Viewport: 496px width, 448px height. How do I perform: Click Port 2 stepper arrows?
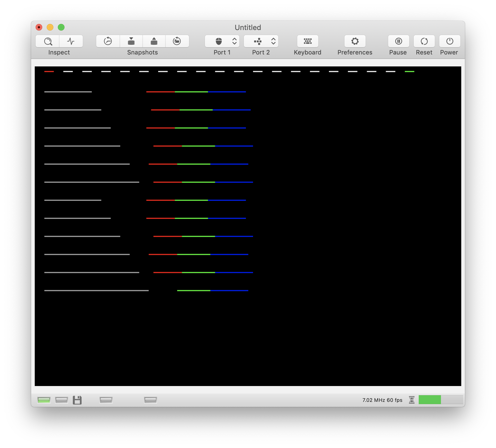click(x=273, y=41)
